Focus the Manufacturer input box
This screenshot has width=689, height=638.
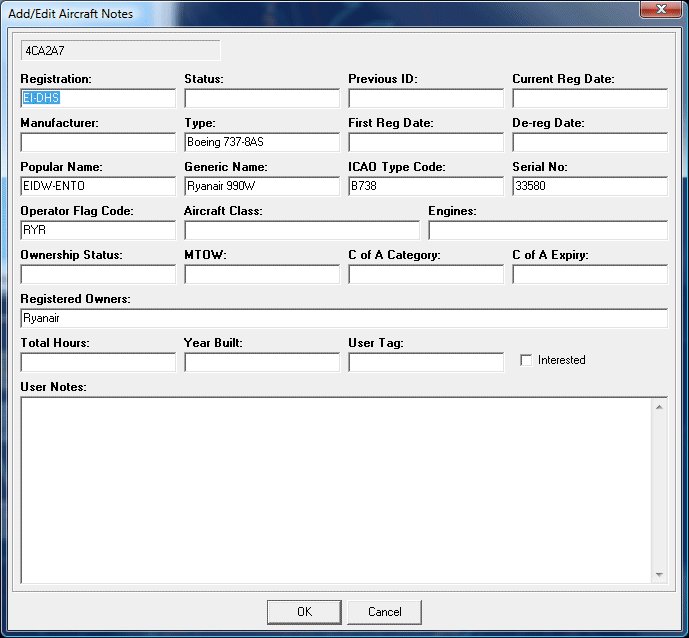(98, 142)
